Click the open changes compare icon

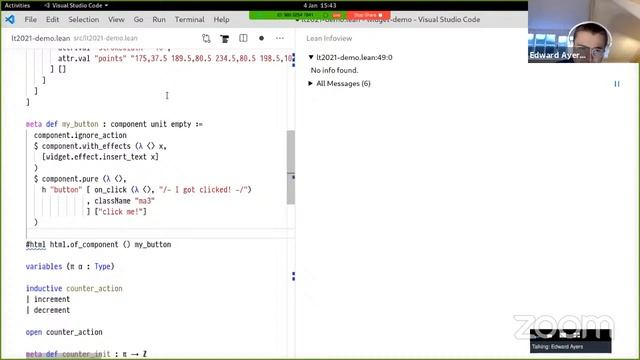click(x=206, y=38)
